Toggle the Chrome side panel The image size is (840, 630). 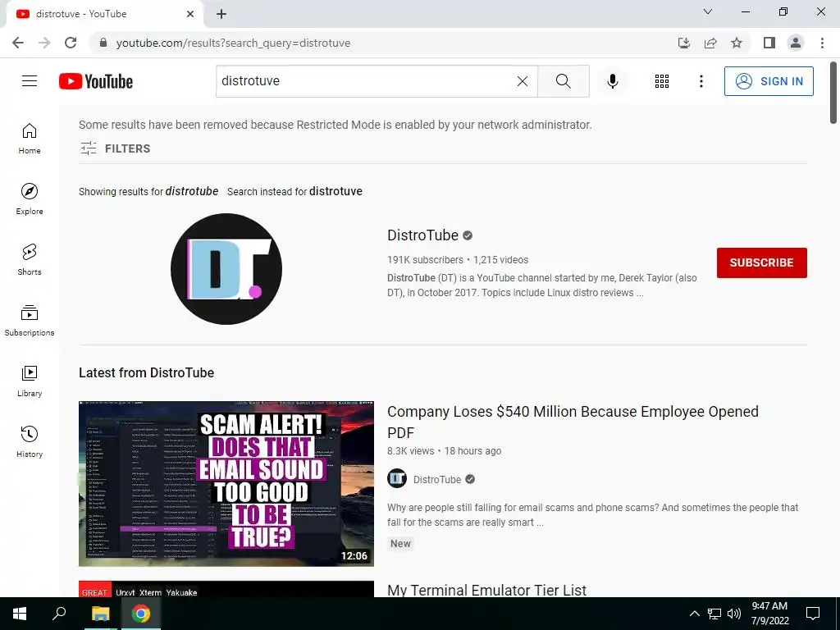coord(769,43)
